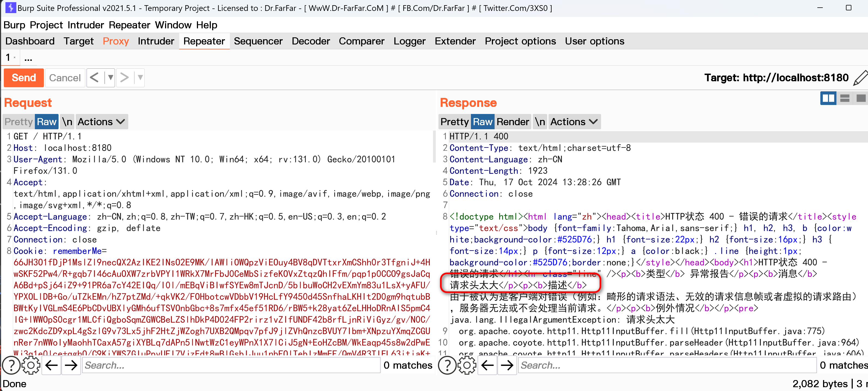868x391 pixels.
Task: Focus the Response search field
Action: (x=667, y=365)
